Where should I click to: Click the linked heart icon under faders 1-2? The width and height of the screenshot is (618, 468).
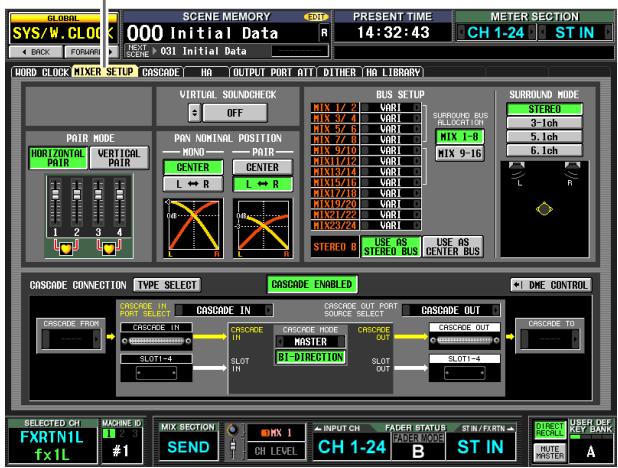(x=66, y=248)
